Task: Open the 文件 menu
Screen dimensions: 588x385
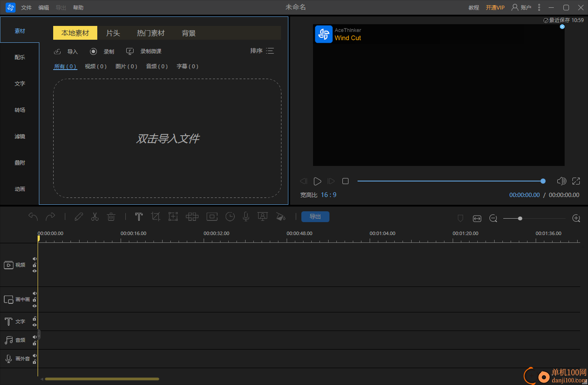Action: (x=26, y=8)
